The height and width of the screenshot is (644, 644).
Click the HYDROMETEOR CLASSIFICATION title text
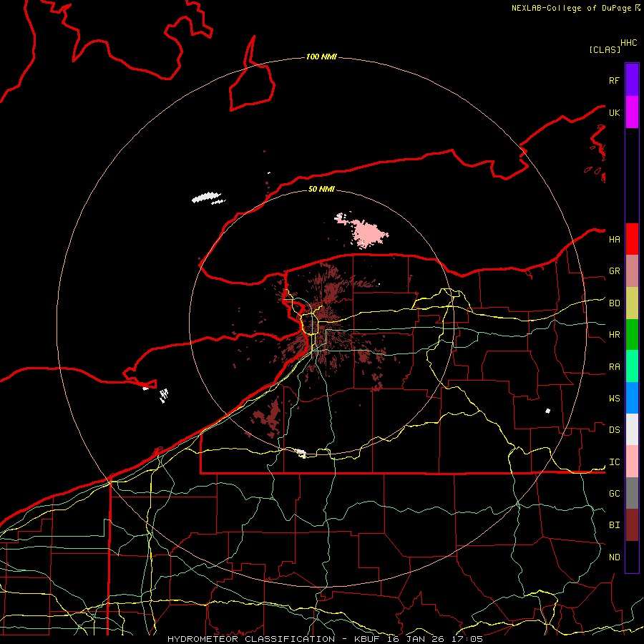(251, 639)
